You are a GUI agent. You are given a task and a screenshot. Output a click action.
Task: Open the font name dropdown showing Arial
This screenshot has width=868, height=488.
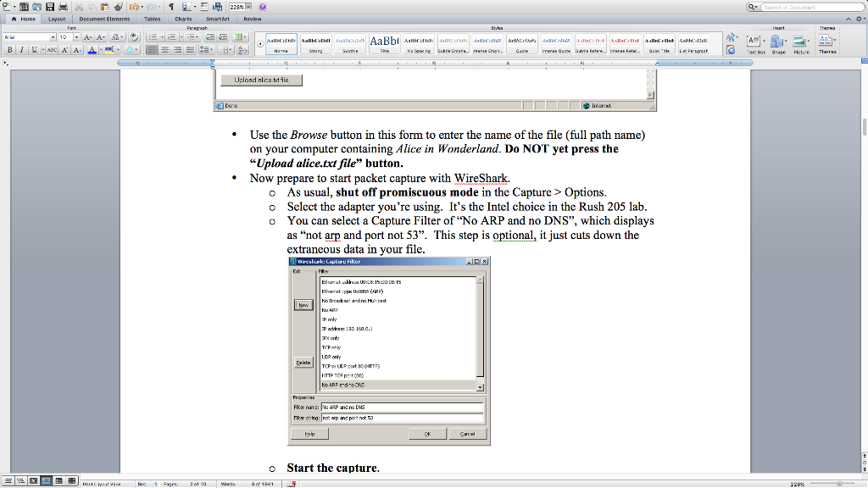pos(28,37)
